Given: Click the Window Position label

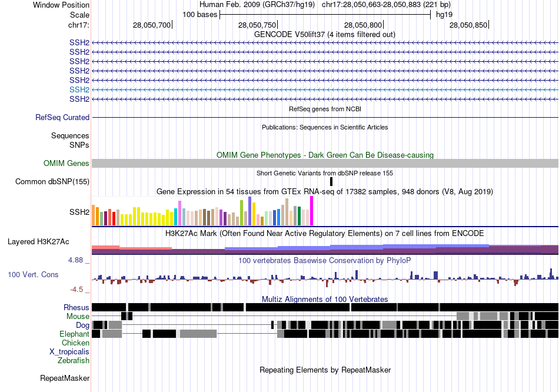Looking at the screenshot, I should tap(61, 5).
